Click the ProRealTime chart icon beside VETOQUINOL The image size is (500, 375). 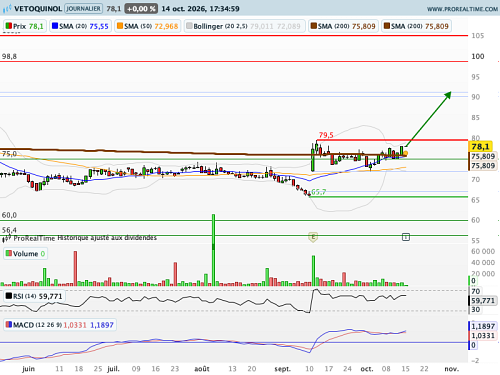[7, 9]
